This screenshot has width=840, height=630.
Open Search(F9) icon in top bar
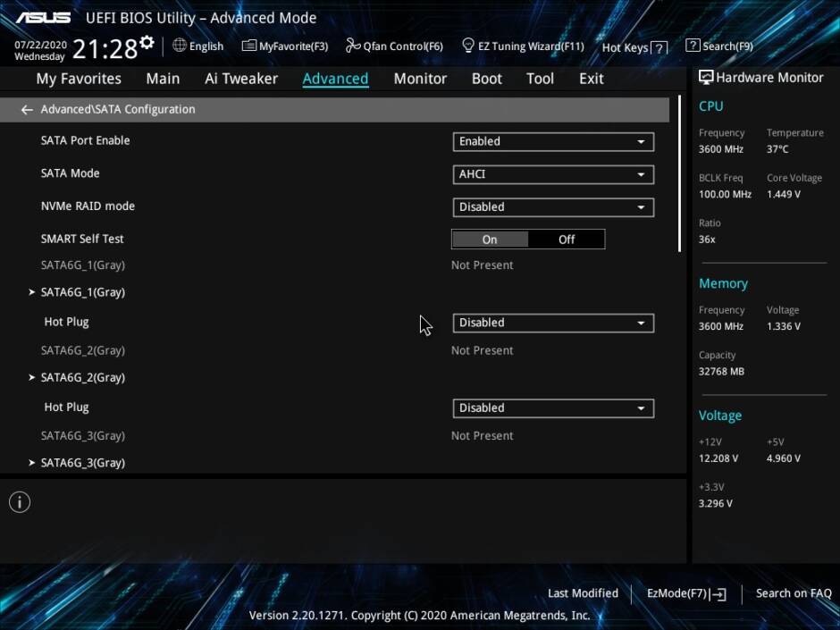693,46
